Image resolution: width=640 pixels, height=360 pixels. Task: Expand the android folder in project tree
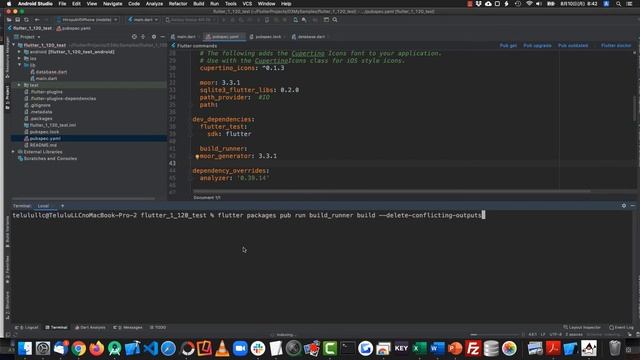pyautogui.click(x=19, y=52)
